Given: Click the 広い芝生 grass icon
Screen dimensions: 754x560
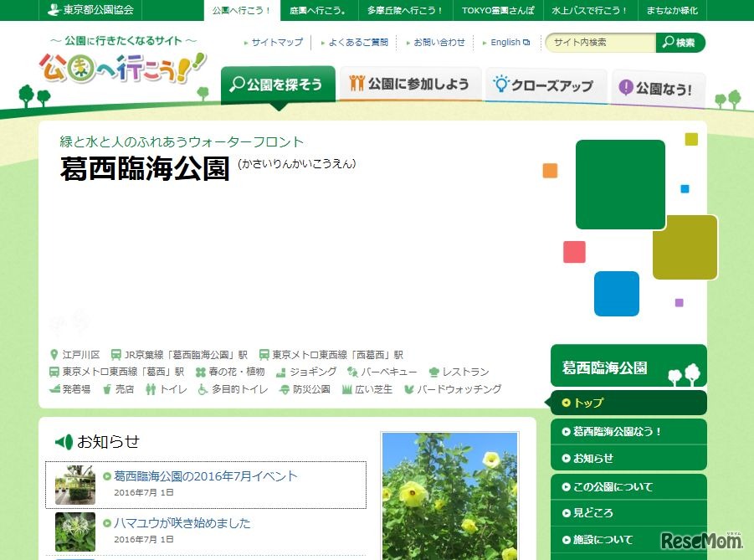Looking at the screenshot, I should pyautogui.click(x=346, y=389).
